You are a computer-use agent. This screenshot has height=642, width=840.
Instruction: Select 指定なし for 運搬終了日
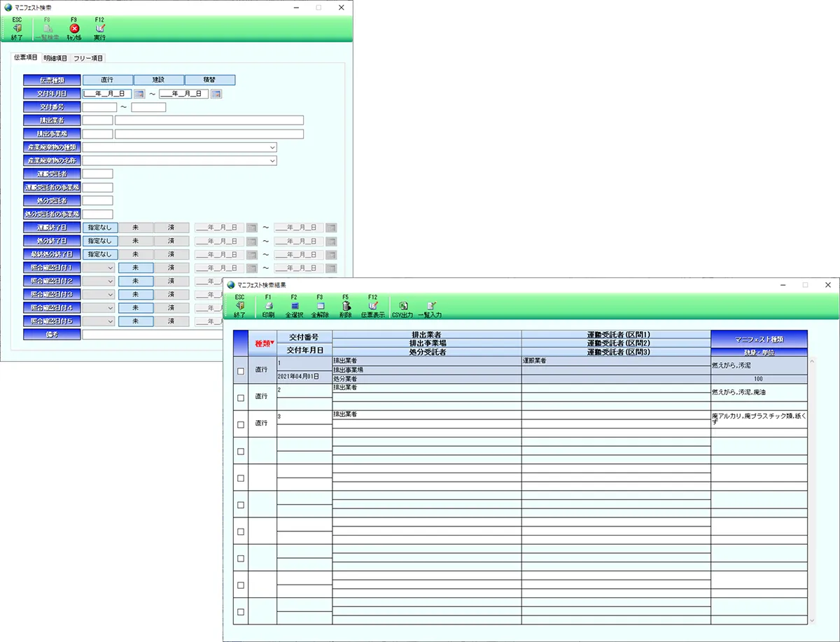tap(100, 228)
